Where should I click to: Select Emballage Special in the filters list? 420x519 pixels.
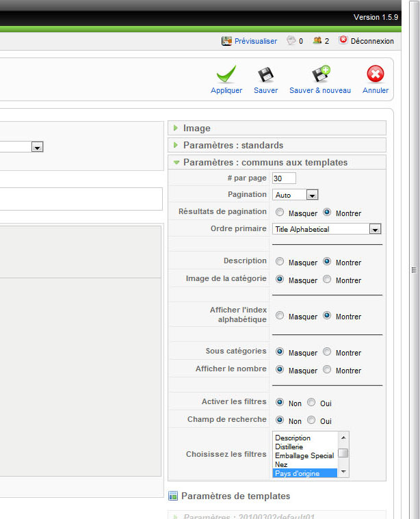pyautogui.click(x=304, y=456)
